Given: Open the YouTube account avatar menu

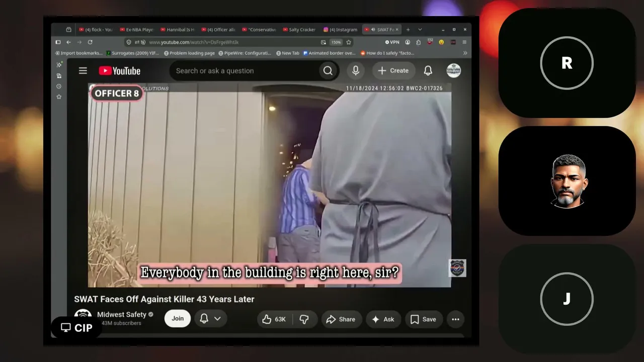Looking at the screenshot, I should (454, 71).
